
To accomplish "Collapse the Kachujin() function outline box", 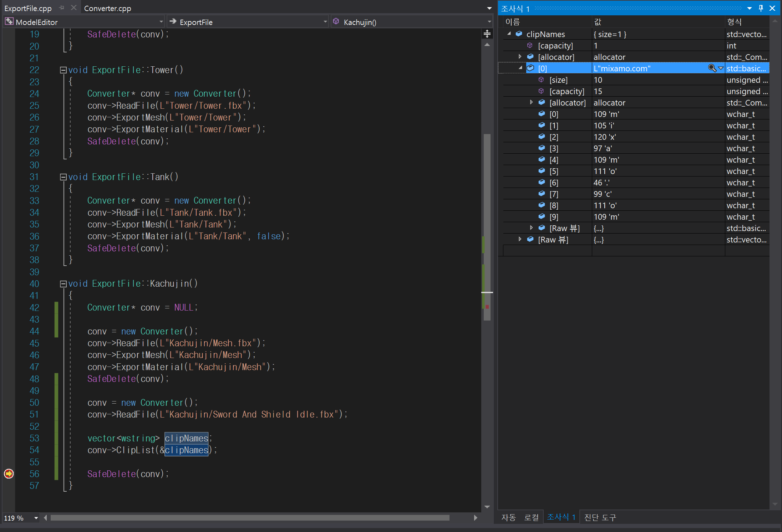I will point(63,284).
